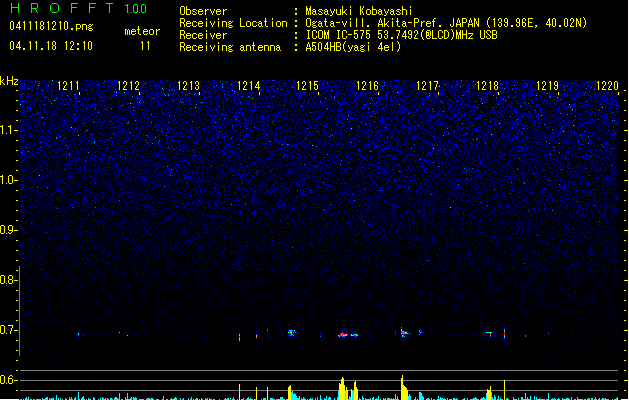Click the 0.8 kHz axis label
This screenshot has height=400, width=629.
coord(9,280)
